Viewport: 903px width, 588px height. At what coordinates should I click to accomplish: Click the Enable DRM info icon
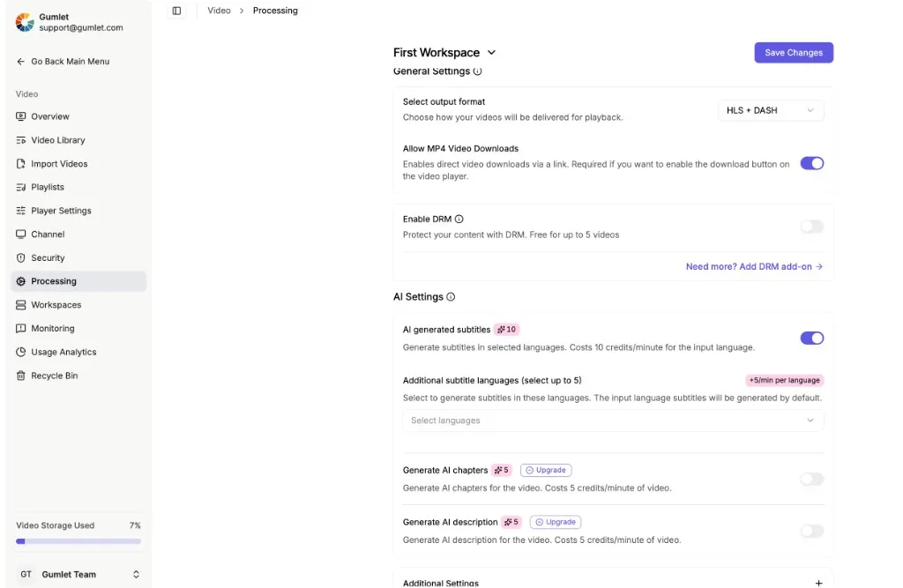coord(459,219)
